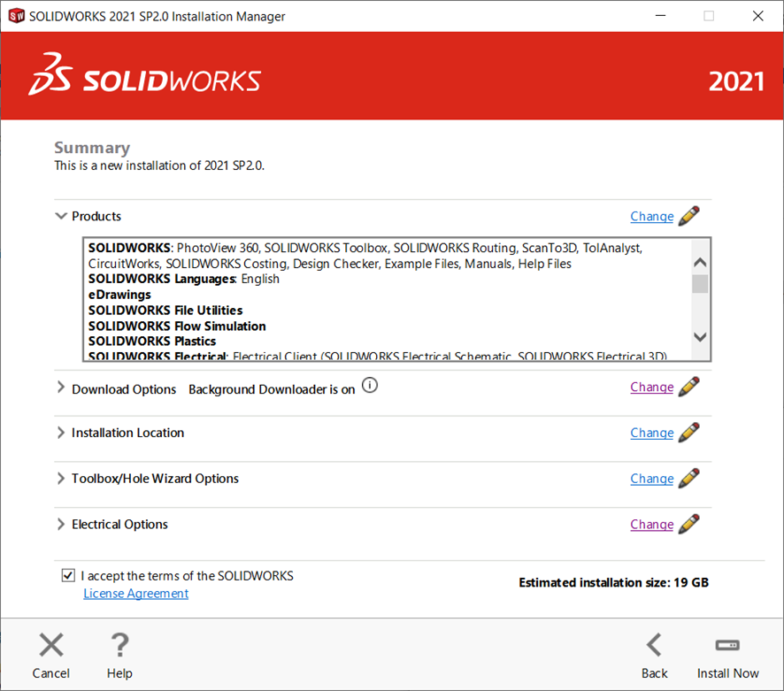
Task: Expand the Electrical Options section
Action: point(61,524)
